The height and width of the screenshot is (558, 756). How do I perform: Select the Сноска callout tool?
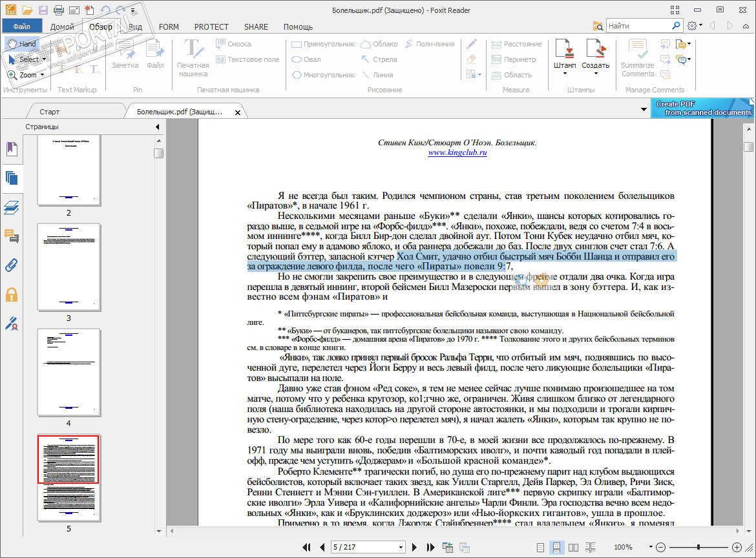[x=233, y=44]
